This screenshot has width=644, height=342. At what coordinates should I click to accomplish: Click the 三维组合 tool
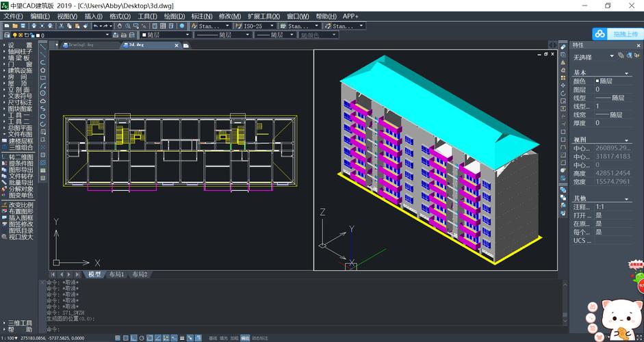18,147
